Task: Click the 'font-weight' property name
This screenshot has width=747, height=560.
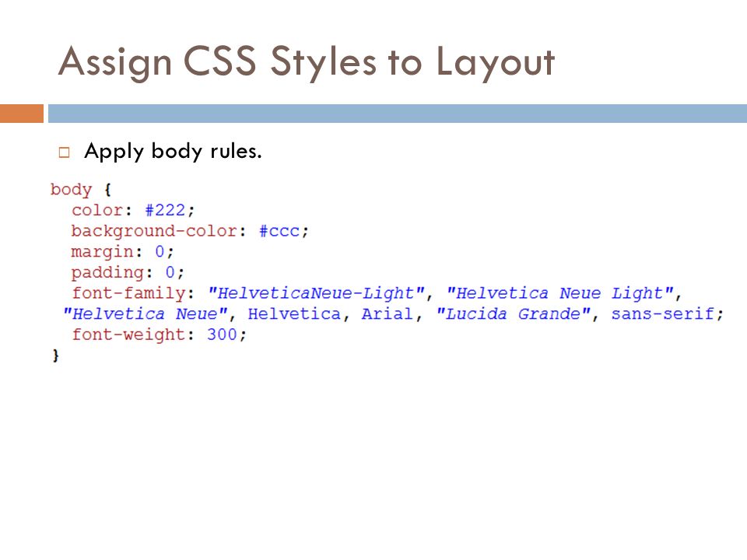Action: 128,334
